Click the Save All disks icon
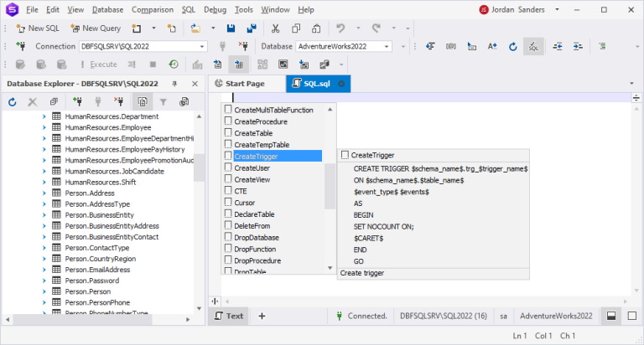This screenshot has height=345, width=644. [x=251, y=28]
